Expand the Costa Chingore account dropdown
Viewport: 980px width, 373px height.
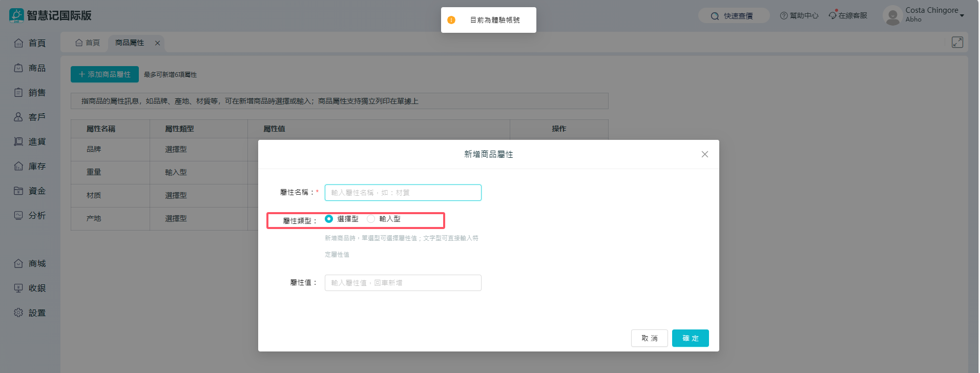pos(962,15)
